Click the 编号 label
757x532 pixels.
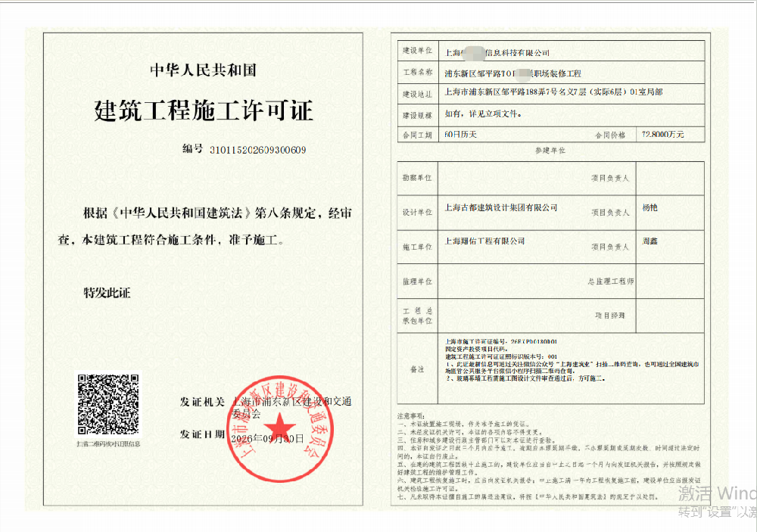coord(192,148)
